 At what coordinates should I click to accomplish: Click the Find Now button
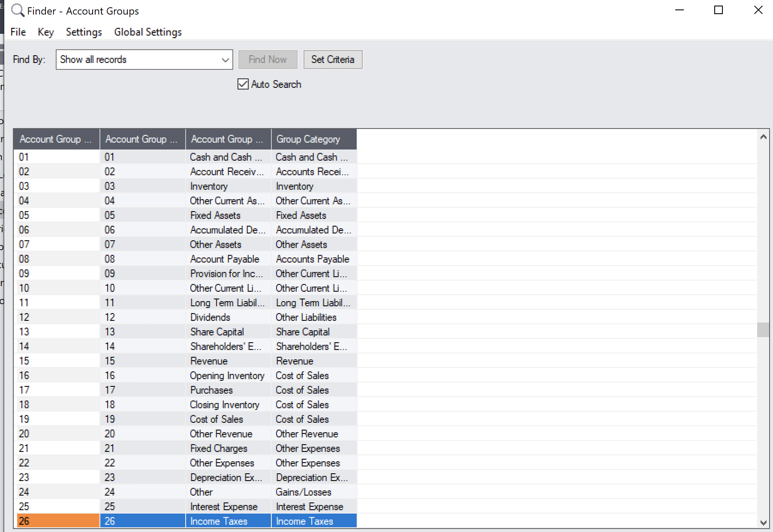tap(268, 60)
